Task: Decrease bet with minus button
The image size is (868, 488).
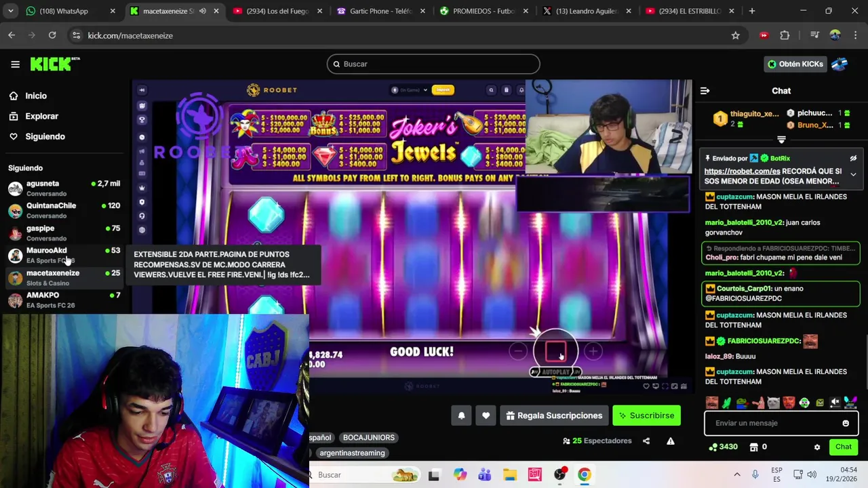Action: click(518, 351)
